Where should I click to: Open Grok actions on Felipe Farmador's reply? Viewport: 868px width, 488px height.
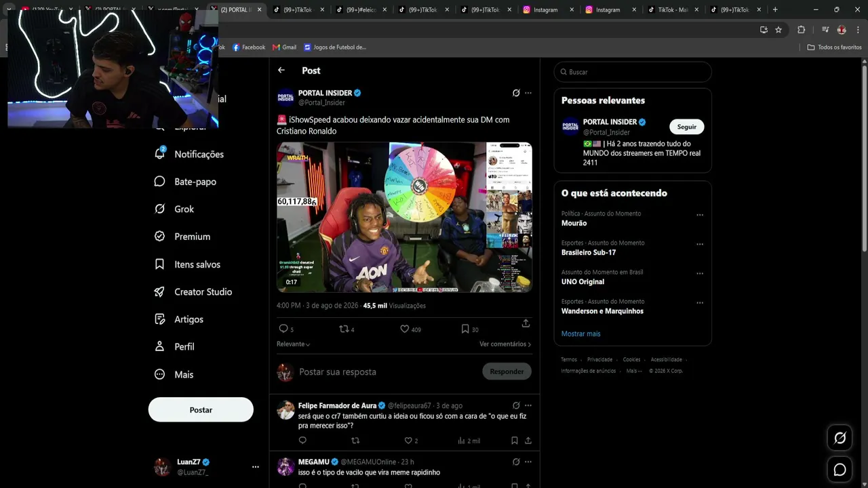click(x=516, y=405)
